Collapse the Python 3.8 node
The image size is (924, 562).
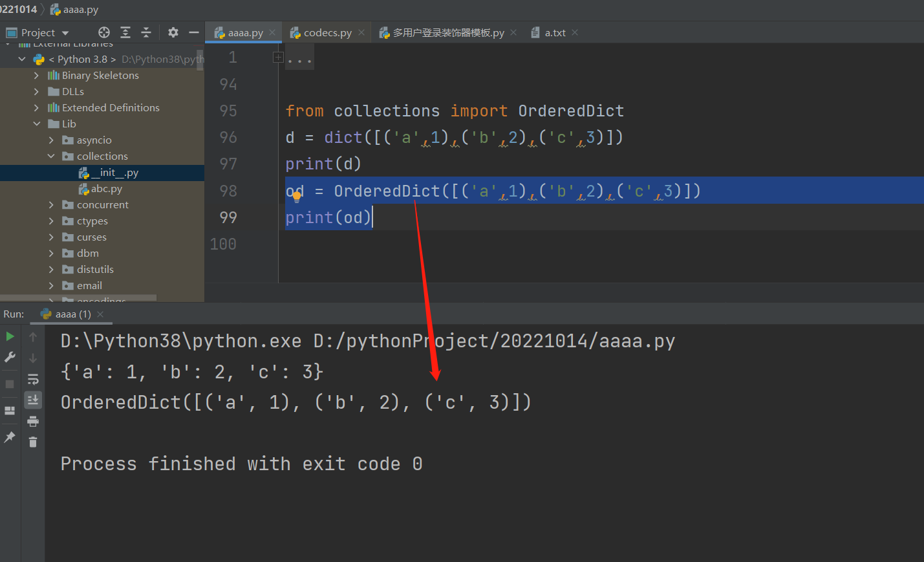pos(22,59)
